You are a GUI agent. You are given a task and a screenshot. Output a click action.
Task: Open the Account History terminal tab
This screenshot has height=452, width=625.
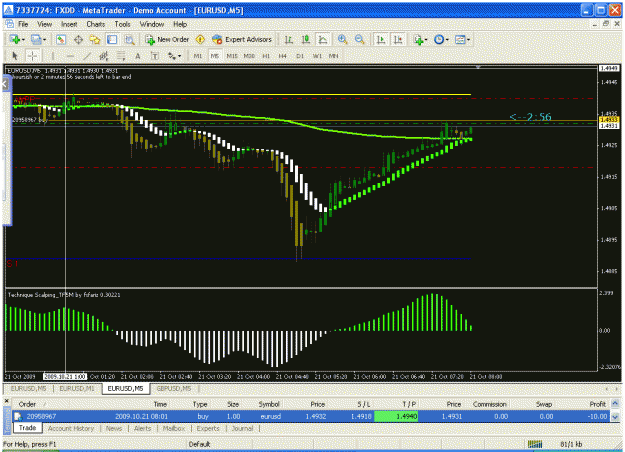(x=71, y=428)
